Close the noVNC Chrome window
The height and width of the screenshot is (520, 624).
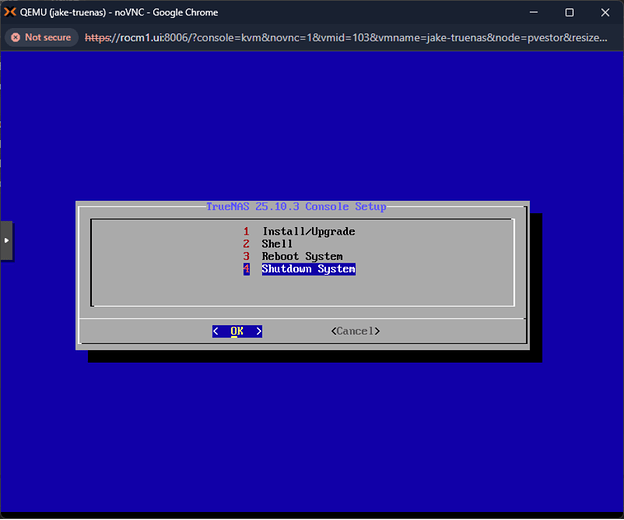pyautogui.click(x=605, y=12)
